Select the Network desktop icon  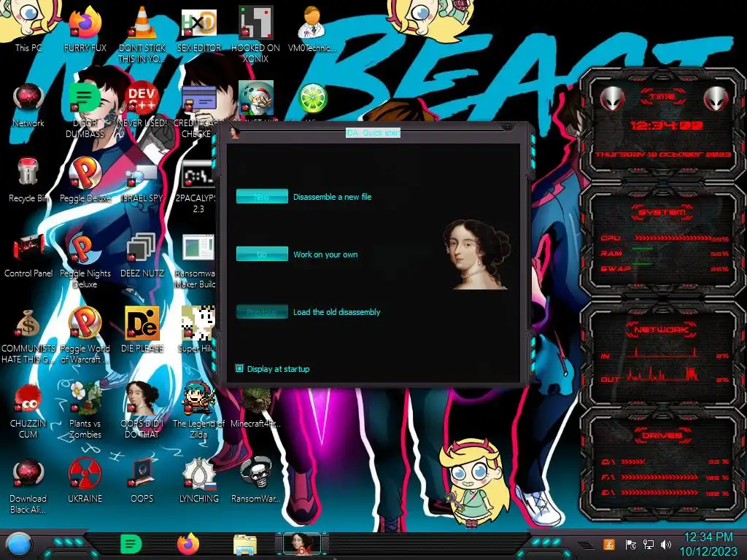click(x=28, y=105)
